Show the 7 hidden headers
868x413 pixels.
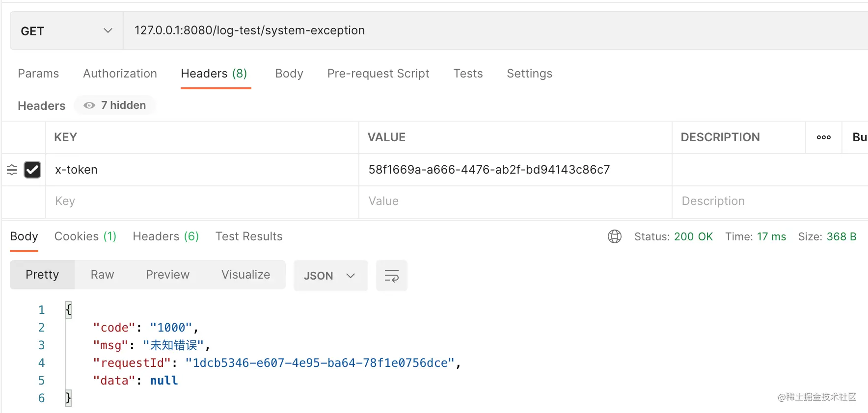pos(115,105)
